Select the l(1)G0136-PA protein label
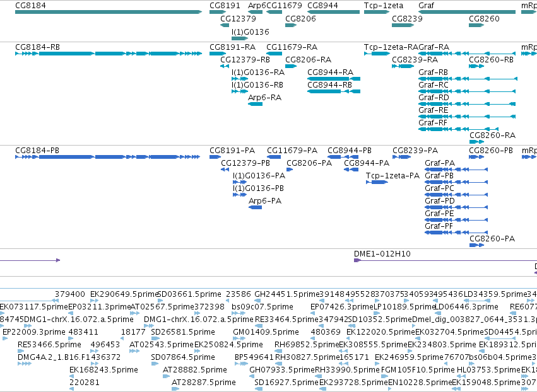 point(259,176)
